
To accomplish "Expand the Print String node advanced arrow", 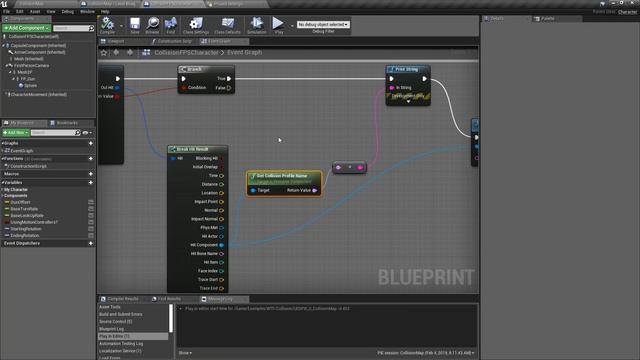I will (x=408, y=101).
